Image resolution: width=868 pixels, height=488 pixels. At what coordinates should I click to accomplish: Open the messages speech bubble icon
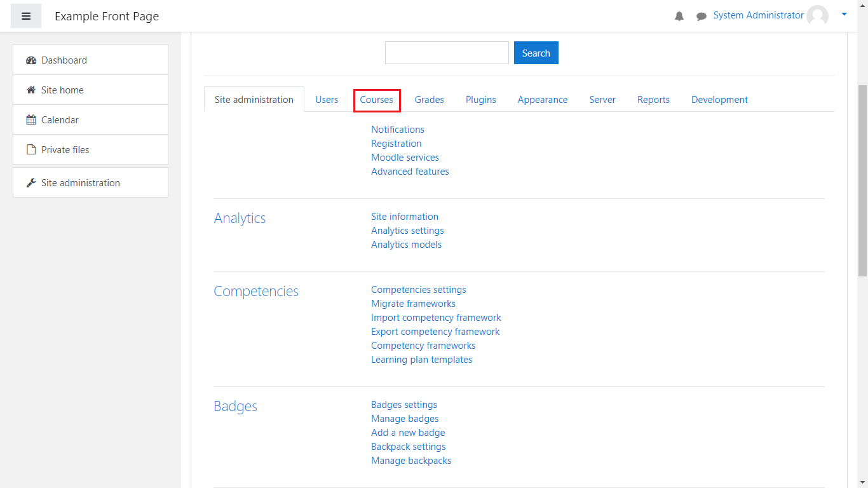[702, 17]
